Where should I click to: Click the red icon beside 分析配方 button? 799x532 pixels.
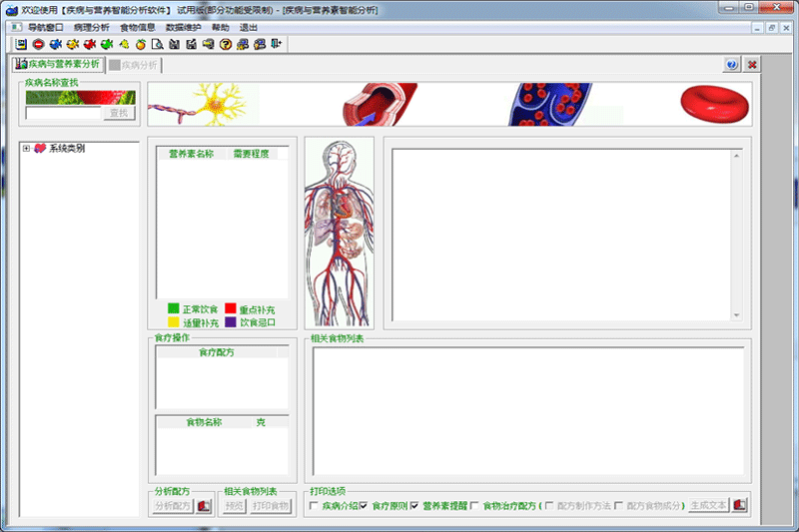pos(203,505)
